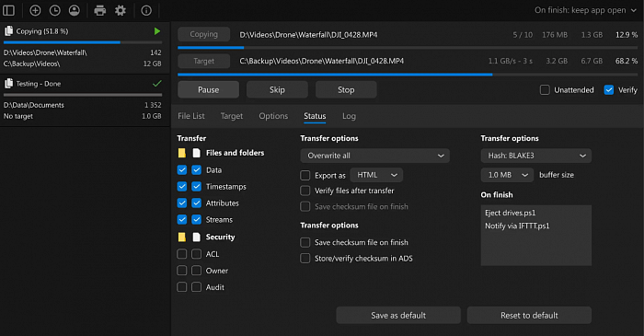Toggle the Verify checkbox
The height and width of the screenshot is (336, 644).
click(x=609, y=90)
